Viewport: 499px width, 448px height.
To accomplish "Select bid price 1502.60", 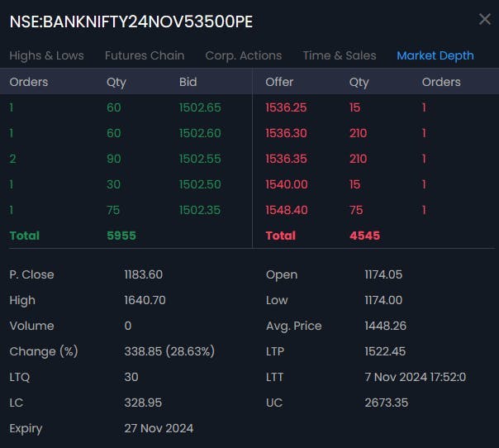I will (200, 133).
